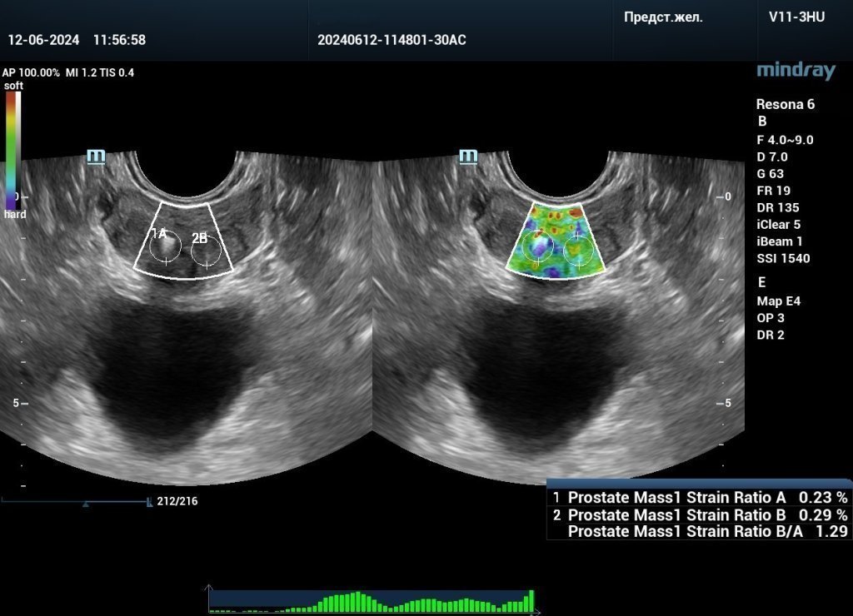Click the soft-hard elasticity color bar
Screen dimensions: 853x616
[12, 150]
